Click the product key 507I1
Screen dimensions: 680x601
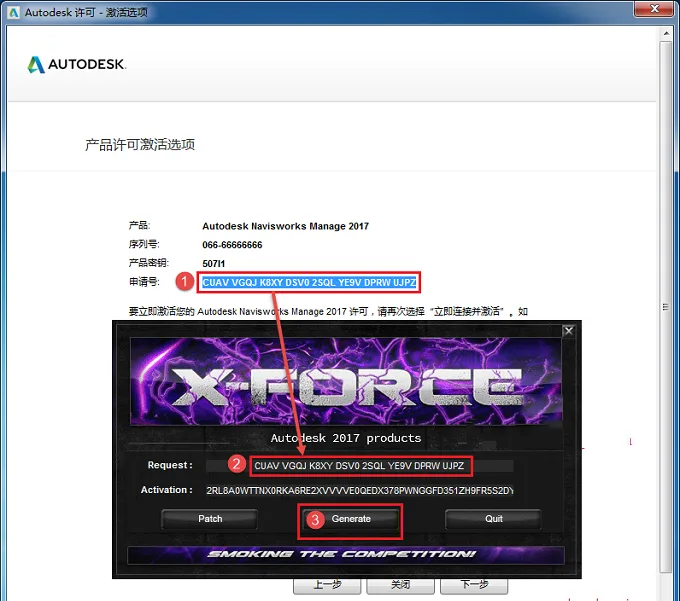(213, 264)
